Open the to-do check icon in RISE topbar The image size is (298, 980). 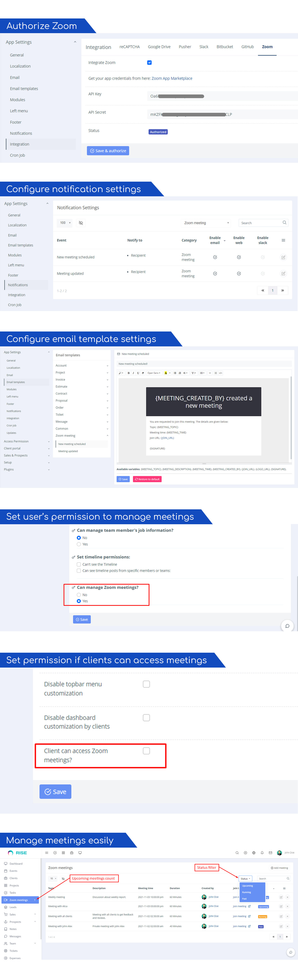click(55, 853)
